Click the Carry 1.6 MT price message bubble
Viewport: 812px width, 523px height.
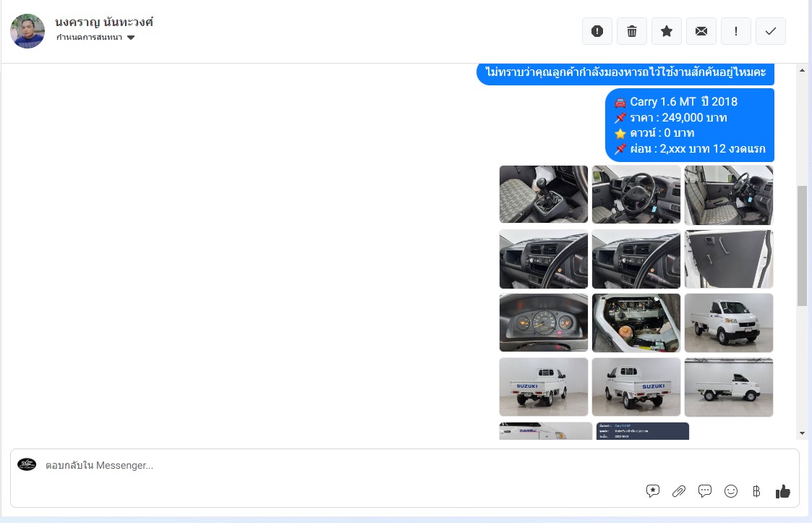click(689, 125)
